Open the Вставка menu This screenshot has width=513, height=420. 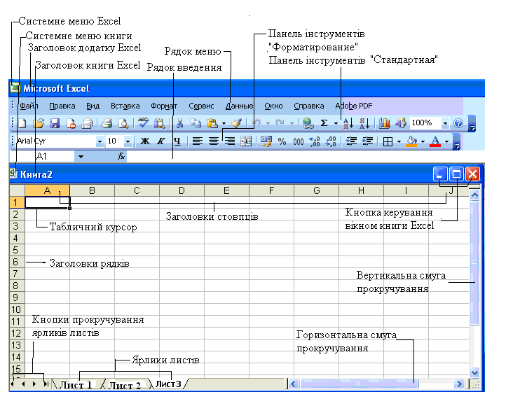(x=125, y=106)
